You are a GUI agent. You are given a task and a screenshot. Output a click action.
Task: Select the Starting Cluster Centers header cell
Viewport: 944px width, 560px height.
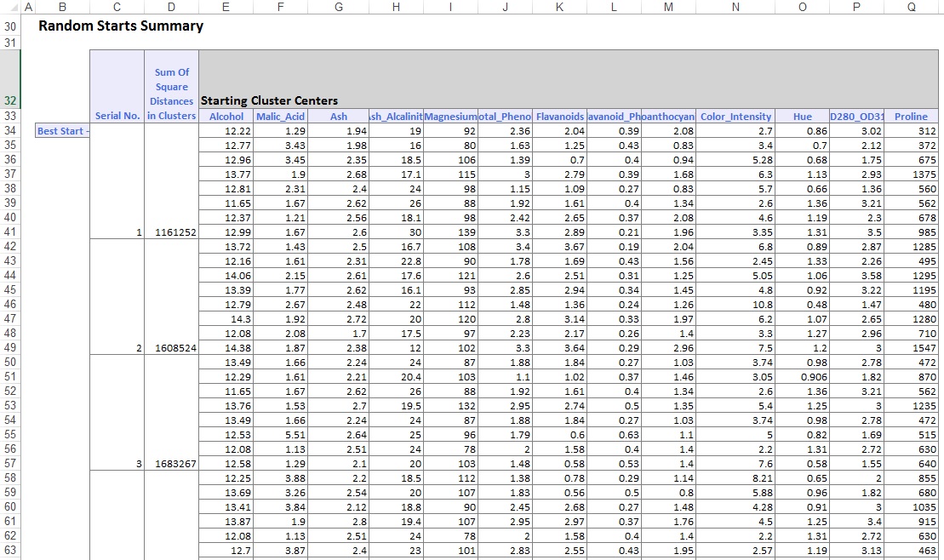tap(269, 100)
